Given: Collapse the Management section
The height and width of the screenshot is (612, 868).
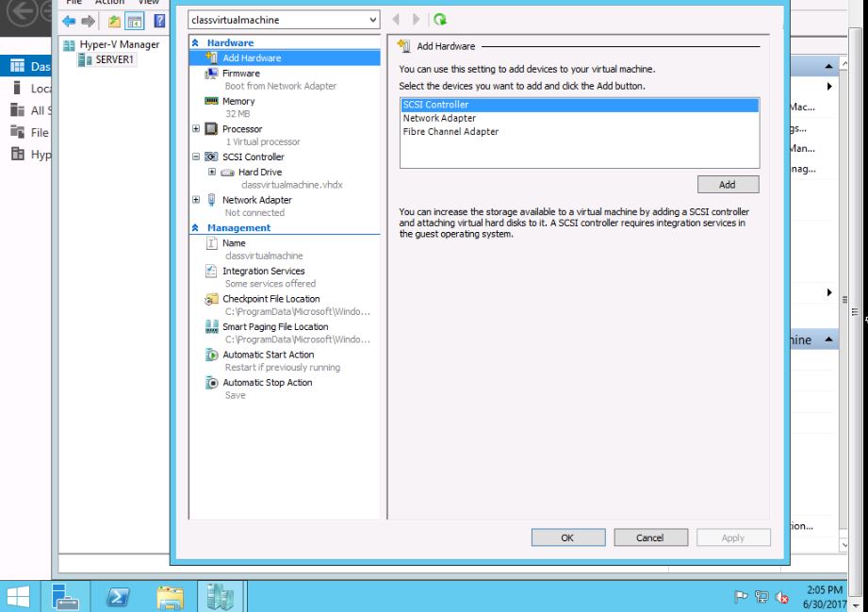Looking at the screenshot, I should click(x=195, y=227).
